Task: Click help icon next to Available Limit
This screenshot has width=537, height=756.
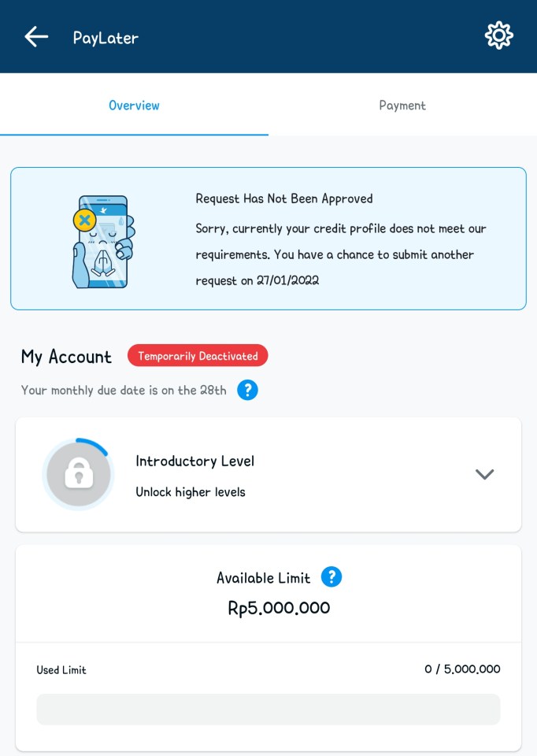Action: (331, 577)
